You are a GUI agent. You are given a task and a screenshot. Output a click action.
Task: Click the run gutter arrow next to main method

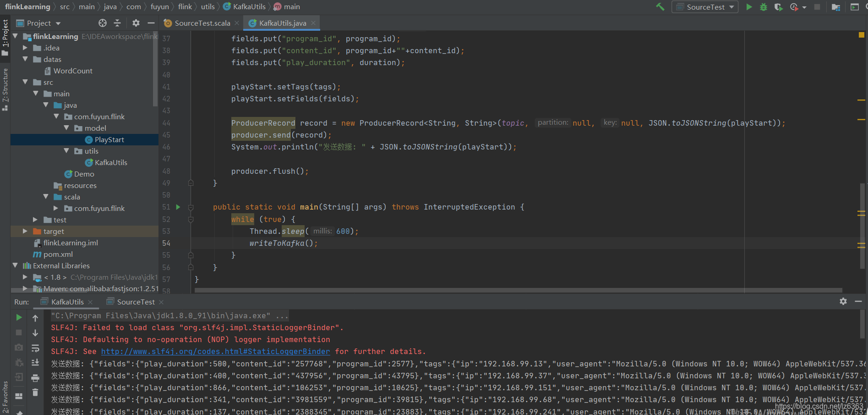178,207
